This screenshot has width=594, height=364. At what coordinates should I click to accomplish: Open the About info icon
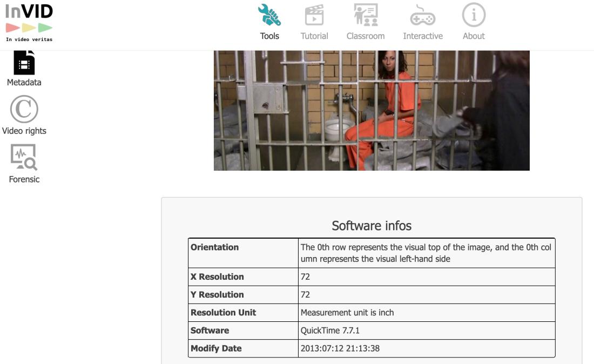474,15
